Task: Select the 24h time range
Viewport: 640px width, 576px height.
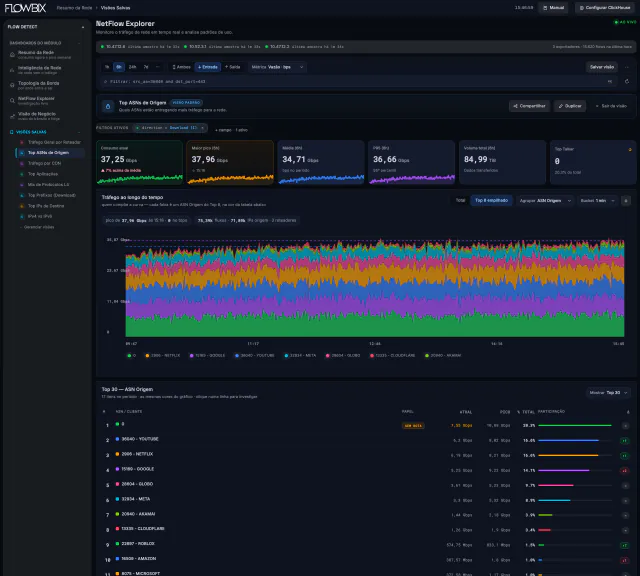Action: (133, 67)
